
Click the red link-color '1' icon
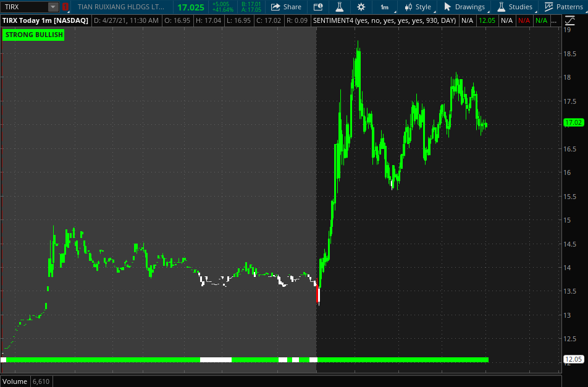(x=65, y=7)
